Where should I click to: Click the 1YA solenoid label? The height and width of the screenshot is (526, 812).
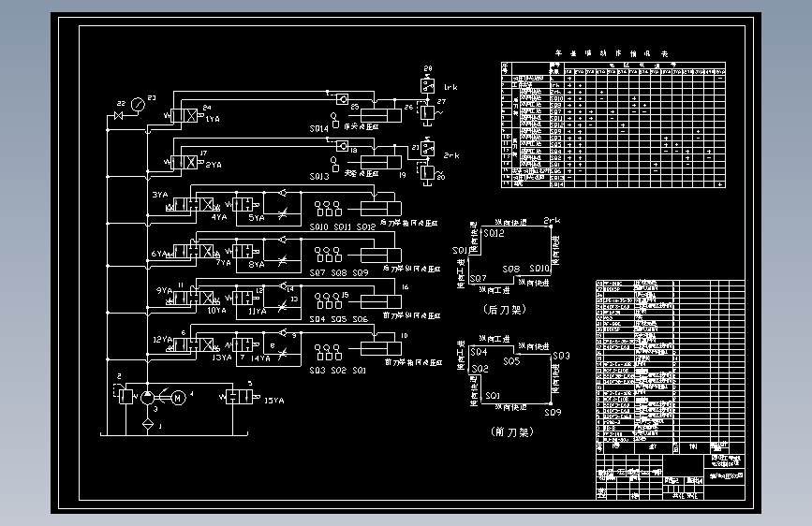(213, 119)
